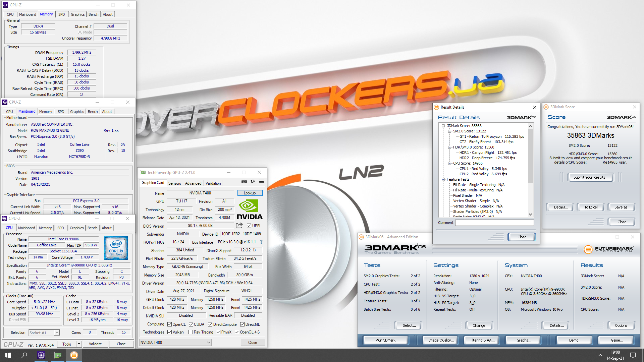Show hidden tray icons chevron
This screenshot has width=644, height=362.
point(600,355)
